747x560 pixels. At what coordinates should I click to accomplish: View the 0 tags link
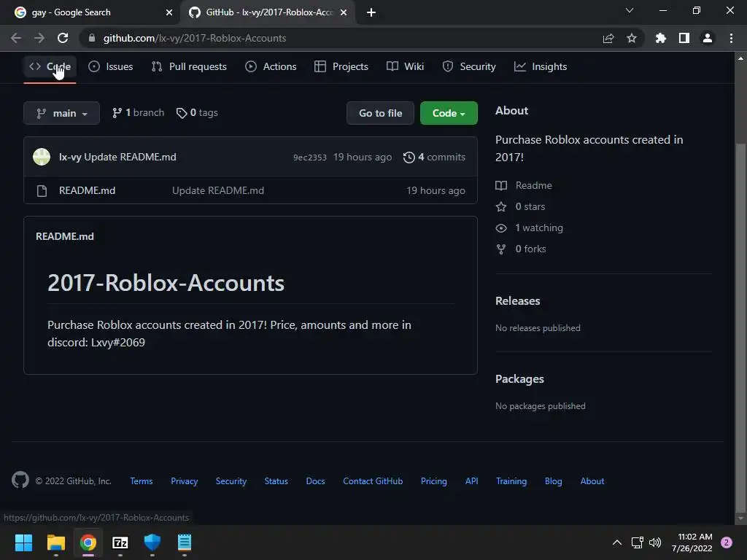pos(197,113)
